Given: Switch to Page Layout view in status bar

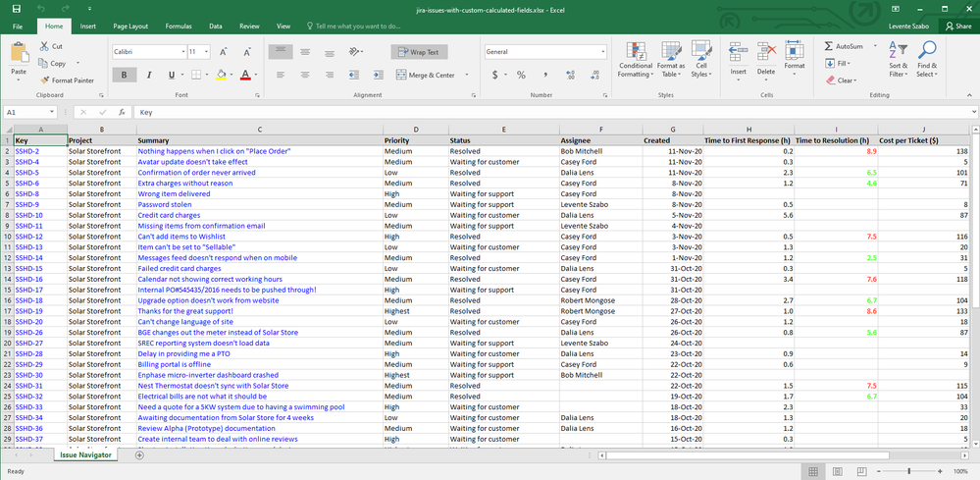Looking at the screenshot, I should (x=838, y=471).
